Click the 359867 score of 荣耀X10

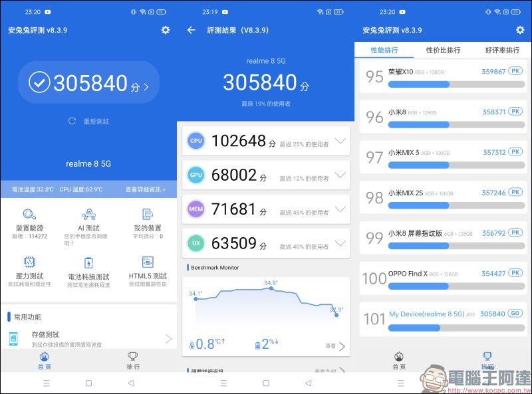coord(493,72)
